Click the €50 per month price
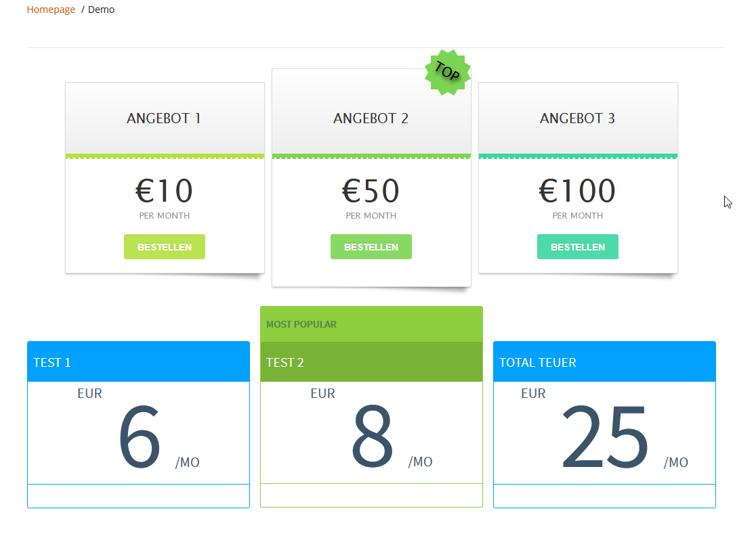 [371, 192]
